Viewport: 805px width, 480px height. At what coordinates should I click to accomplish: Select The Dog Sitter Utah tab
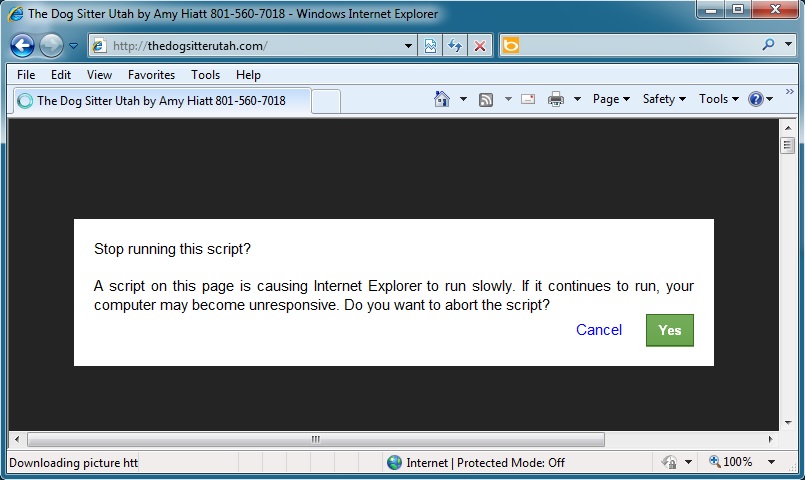161,101
